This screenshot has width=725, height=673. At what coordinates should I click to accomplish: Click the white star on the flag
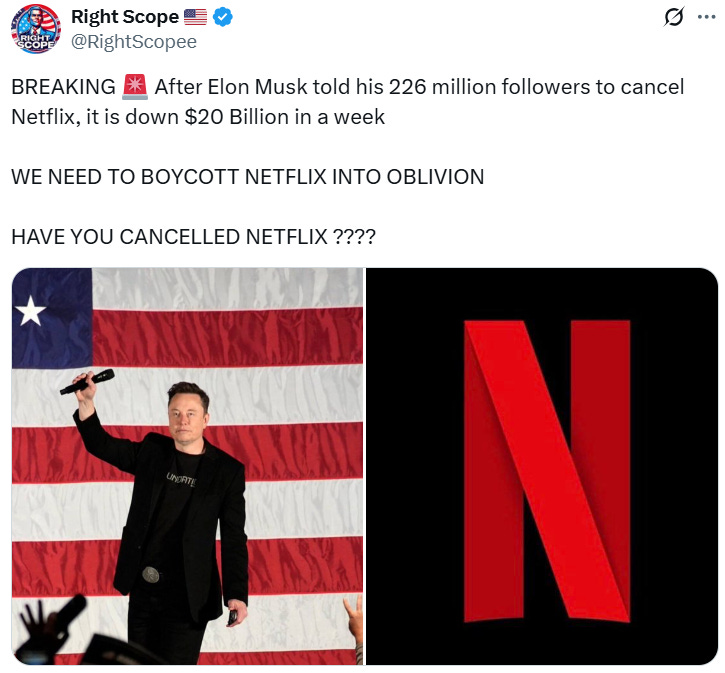30,311
